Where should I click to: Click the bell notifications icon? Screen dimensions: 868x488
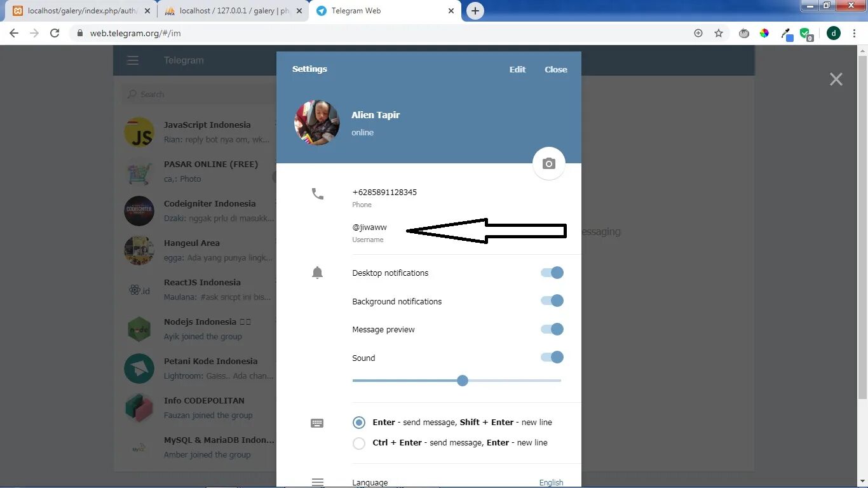(x=318, y=273)
